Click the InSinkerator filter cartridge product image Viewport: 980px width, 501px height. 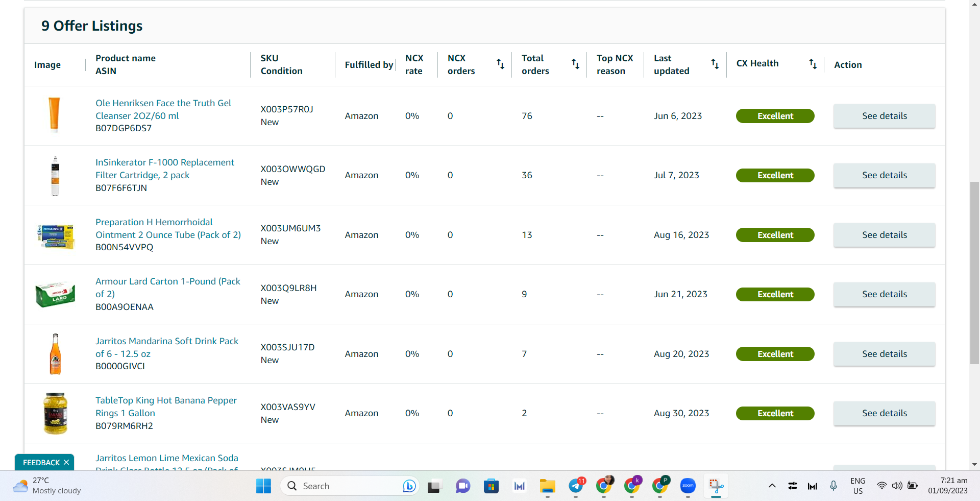pos(55,176)
